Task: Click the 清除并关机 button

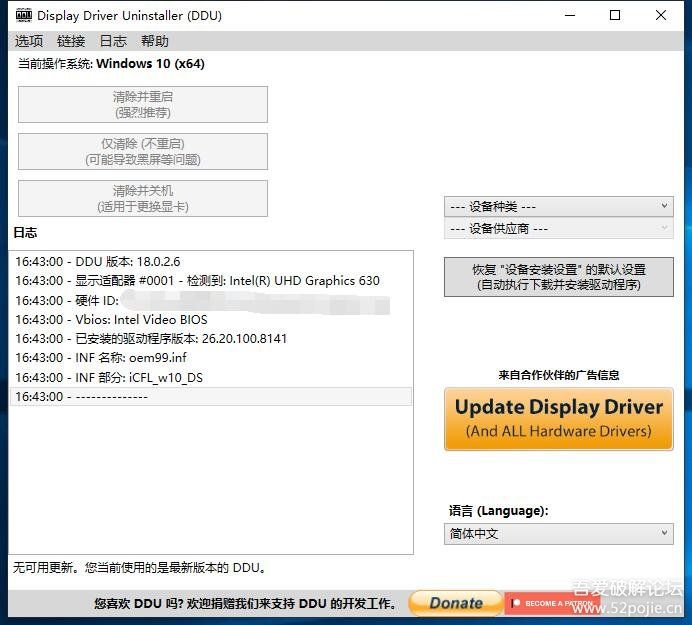Action: (143, 199)
